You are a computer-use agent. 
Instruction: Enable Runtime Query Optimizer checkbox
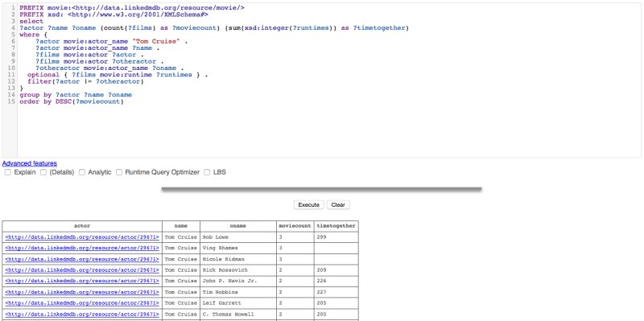(x=119, y=172)
